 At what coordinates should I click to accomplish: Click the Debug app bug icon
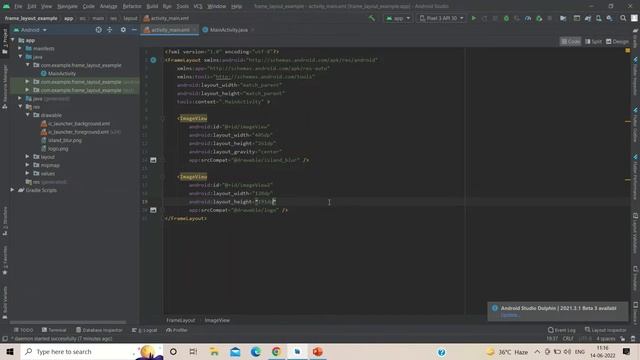coord(506,18)
